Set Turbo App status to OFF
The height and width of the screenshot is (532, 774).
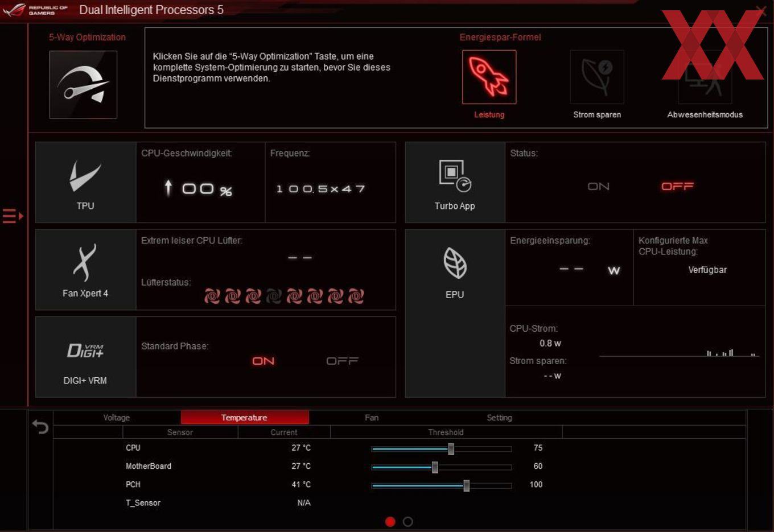677,186
